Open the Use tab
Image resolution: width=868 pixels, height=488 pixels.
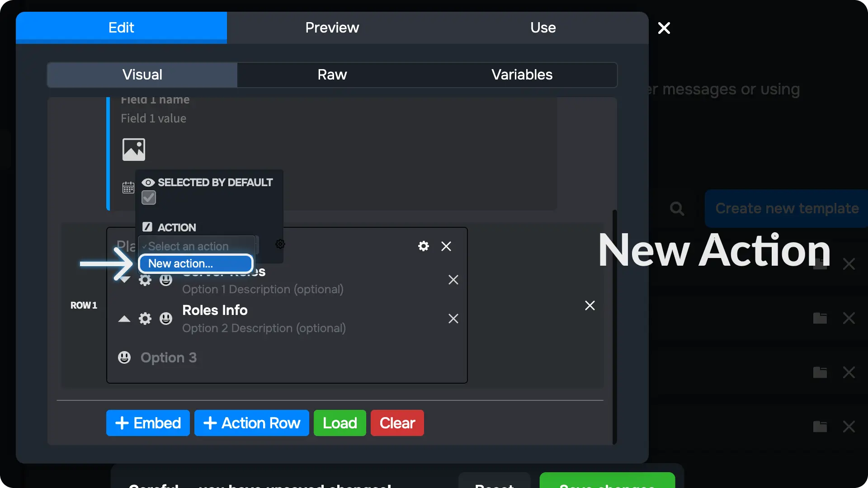[x=543, y=28]
